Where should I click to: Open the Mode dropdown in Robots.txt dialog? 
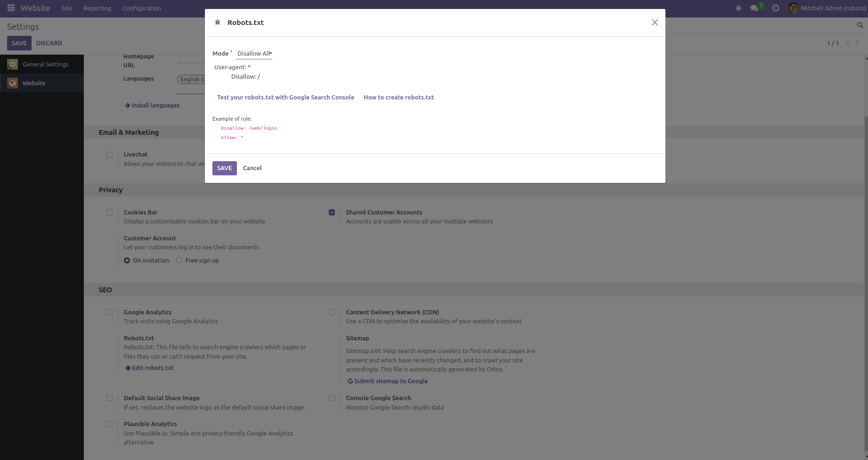point(254,54)
